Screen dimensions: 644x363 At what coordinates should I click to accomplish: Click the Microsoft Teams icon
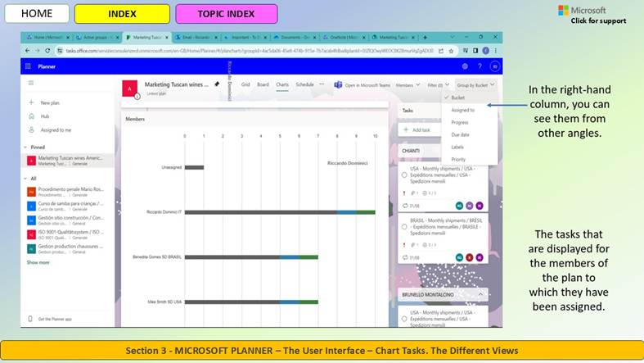click(338, 84)
